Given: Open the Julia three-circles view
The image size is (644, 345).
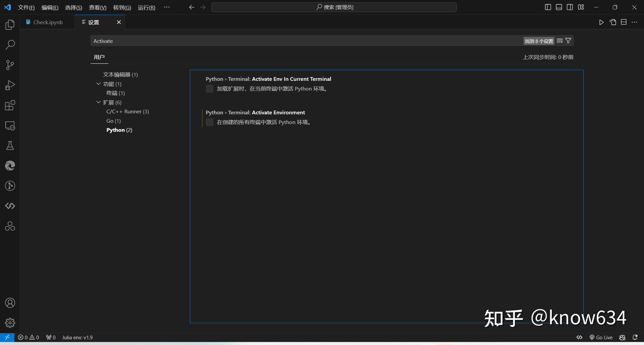Looking at the screenshot, I should pyautogui.click(x=10, y=226).
